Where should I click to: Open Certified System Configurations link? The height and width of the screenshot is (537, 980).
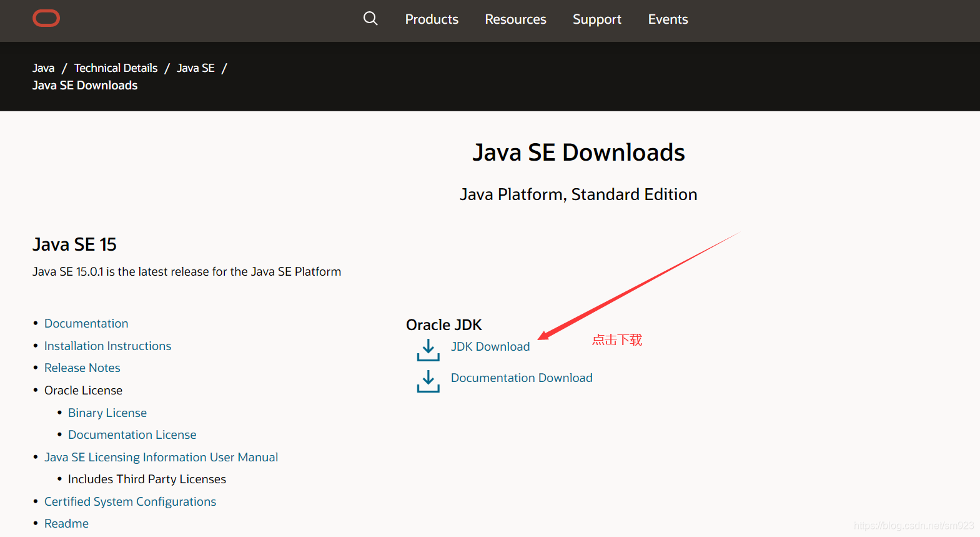click(x=130, y=501)
